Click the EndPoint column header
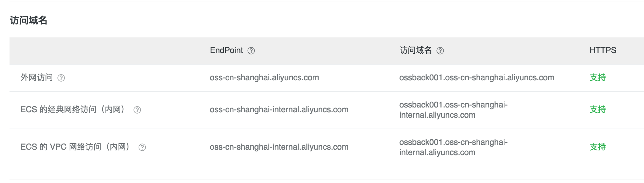 tap(226, 50)
